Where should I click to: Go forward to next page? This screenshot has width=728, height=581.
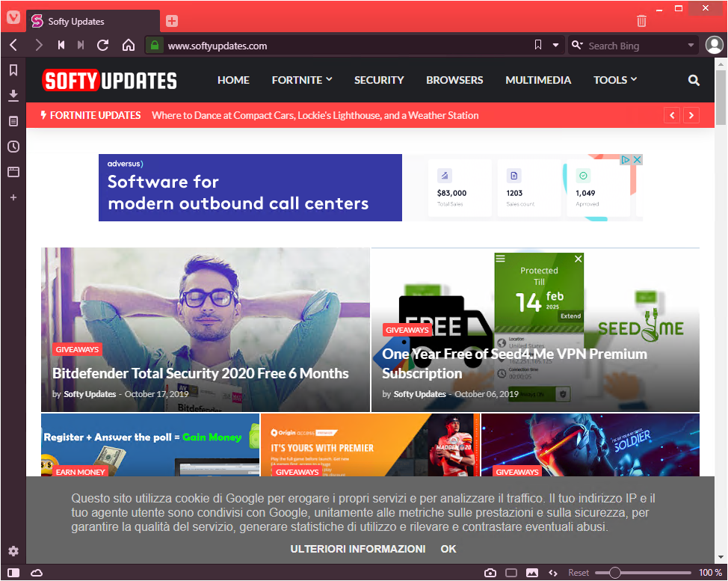(39, 45)
